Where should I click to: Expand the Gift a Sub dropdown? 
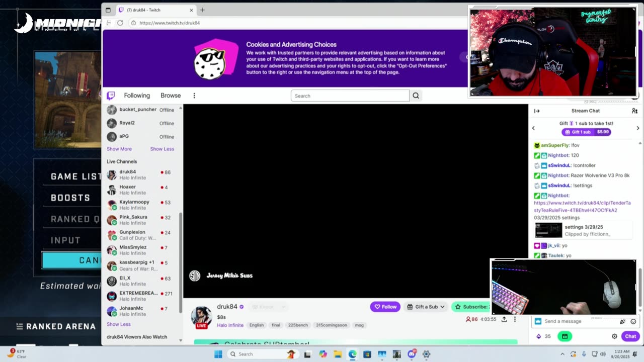click(x=426, y=307)
